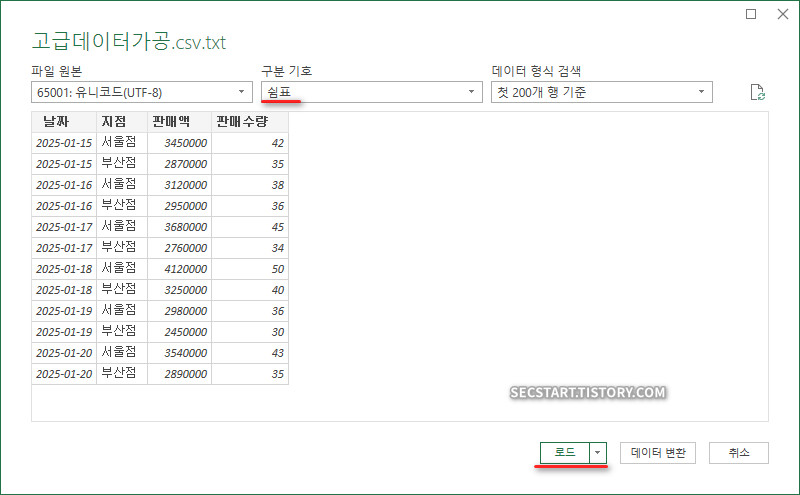Select the 날짜 column header
The image size is (800, 495).
coord(64,122)
